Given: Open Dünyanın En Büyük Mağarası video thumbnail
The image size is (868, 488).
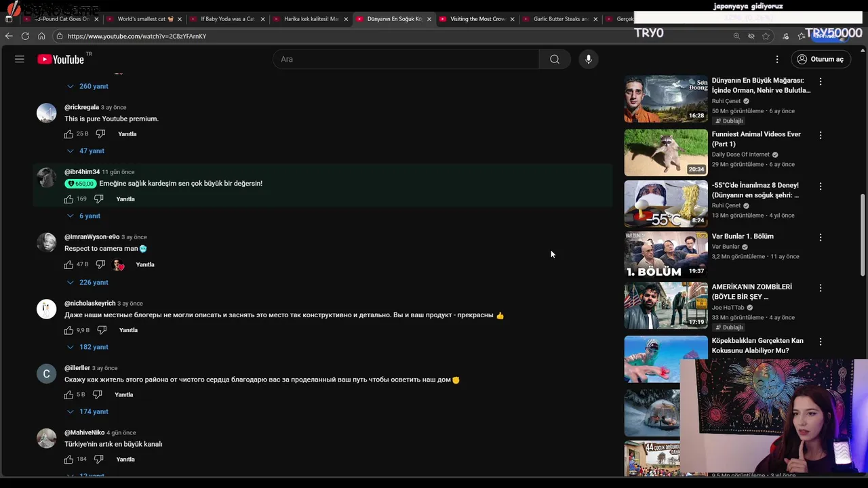Looking at the screenshot, I should point(666,99).
